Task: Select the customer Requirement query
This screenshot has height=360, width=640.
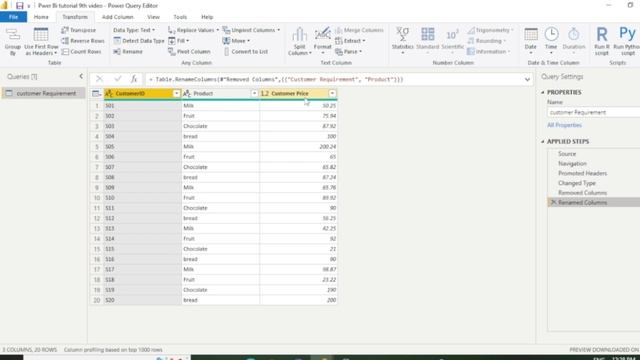Action: tap(43, 93)
